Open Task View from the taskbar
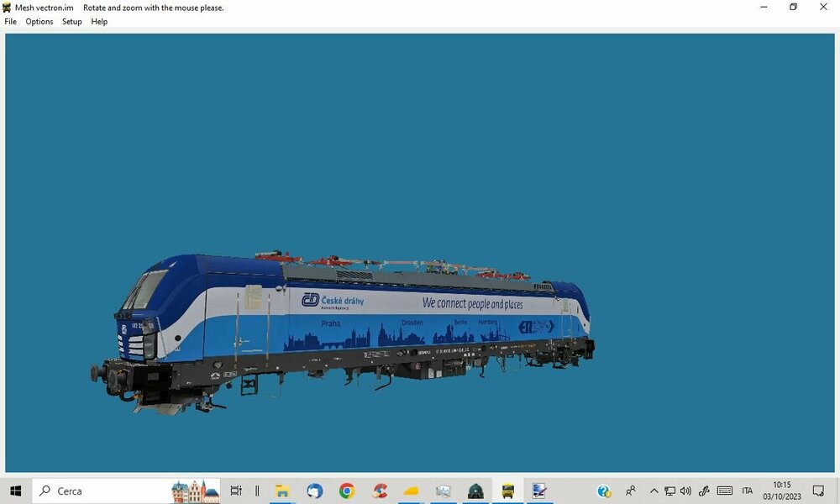Screen dimensions: 840x504 point(236,491)
